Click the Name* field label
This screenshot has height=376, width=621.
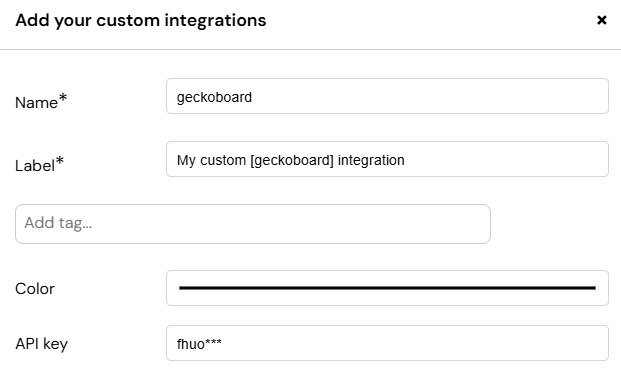tap(41, 101)
